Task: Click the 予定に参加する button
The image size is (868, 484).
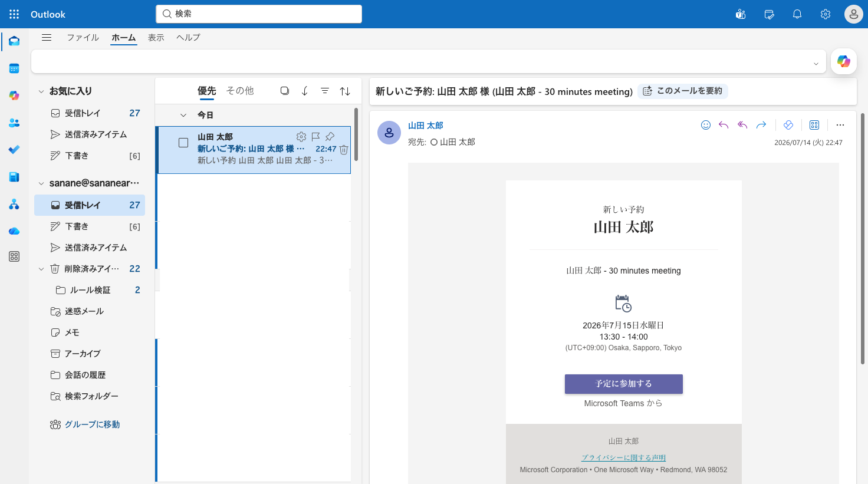Action: (623, 384)
